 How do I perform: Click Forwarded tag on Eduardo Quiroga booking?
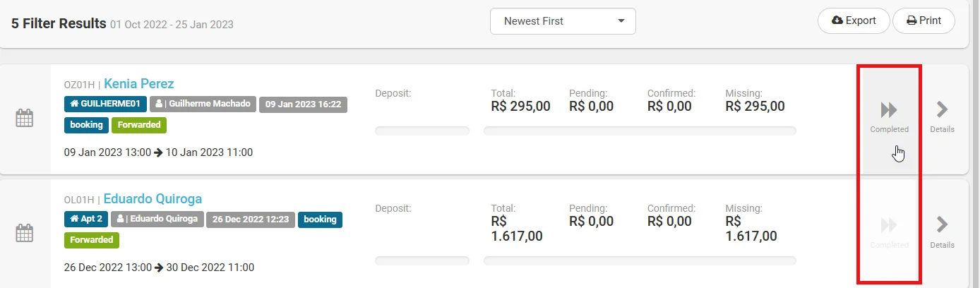coord(92,240)
